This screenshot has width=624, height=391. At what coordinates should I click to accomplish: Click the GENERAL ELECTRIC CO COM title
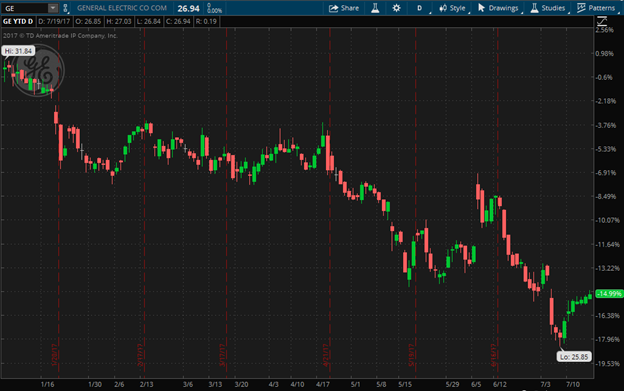[x=122, y=8]
